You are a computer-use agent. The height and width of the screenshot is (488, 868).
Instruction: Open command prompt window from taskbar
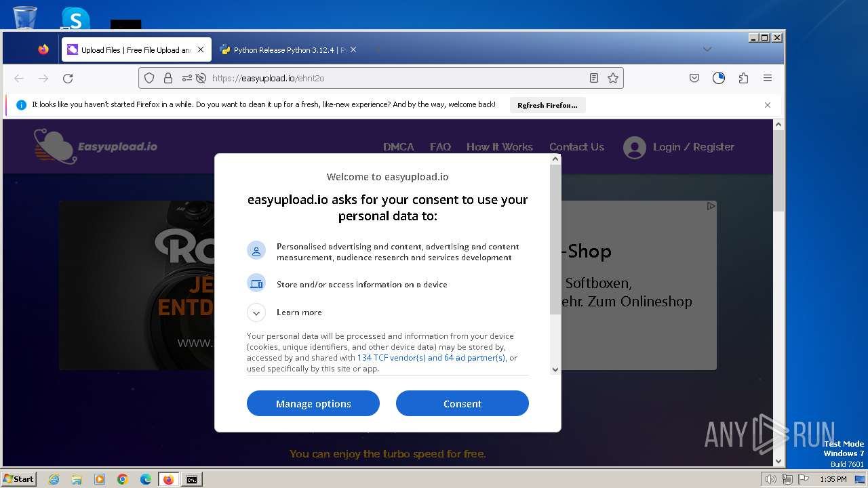pos(192,479)
